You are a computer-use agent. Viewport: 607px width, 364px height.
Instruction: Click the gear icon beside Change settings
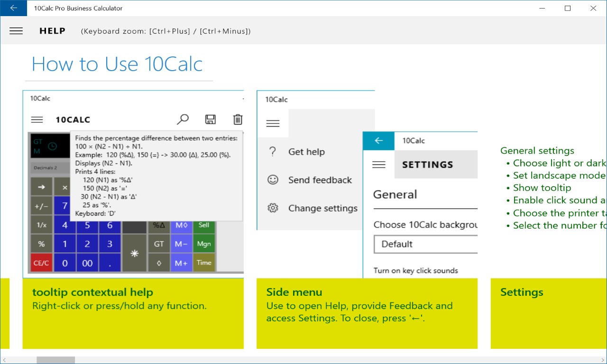pyautogui.click(x=273, y=208)
